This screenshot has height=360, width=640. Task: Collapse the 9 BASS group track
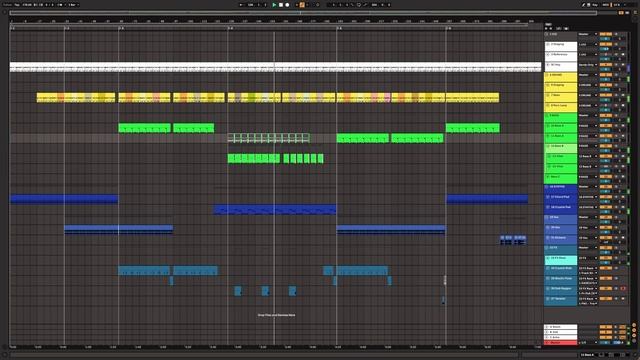pos(547,116)
